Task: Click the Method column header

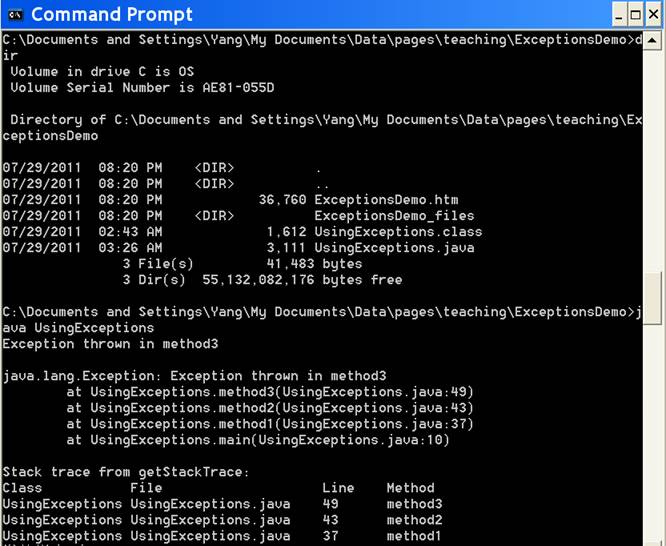Action: (410, 488)
